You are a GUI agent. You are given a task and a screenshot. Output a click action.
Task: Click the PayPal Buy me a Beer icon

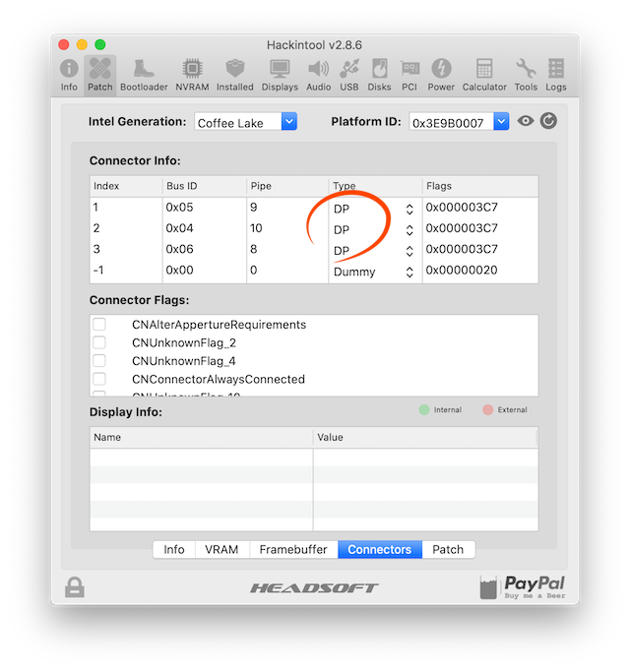pos(523,587)
